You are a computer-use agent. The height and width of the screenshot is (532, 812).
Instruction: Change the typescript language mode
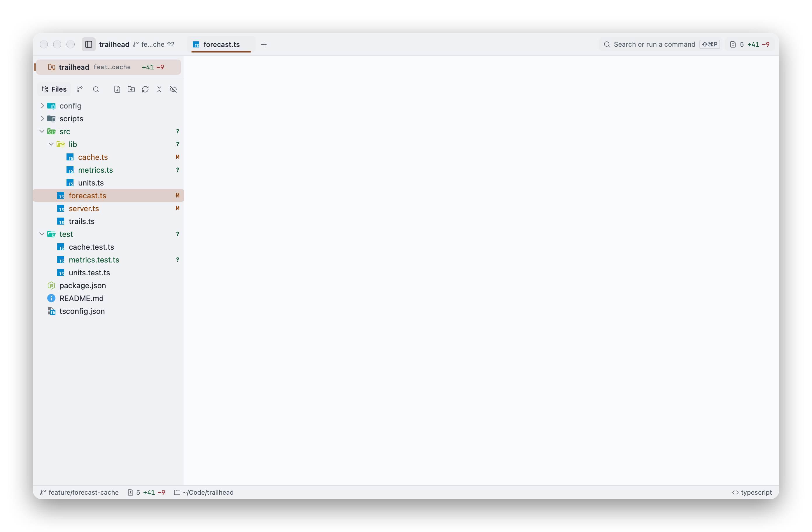point(752,492)
